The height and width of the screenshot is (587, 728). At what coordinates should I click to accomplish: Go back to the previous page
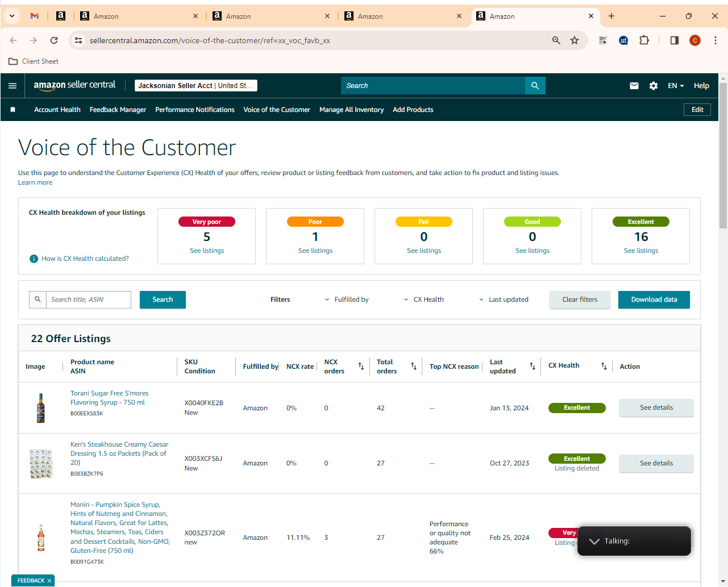click(13, 40)
